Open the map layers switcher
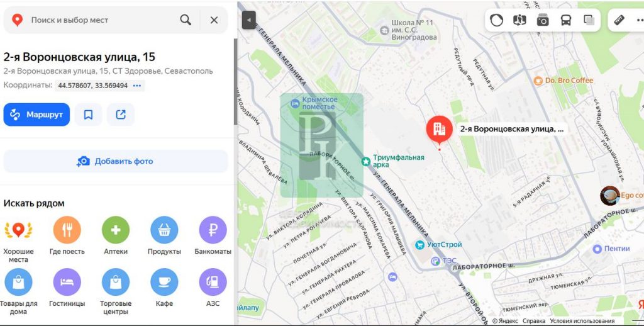 click(x=589, y=20)
